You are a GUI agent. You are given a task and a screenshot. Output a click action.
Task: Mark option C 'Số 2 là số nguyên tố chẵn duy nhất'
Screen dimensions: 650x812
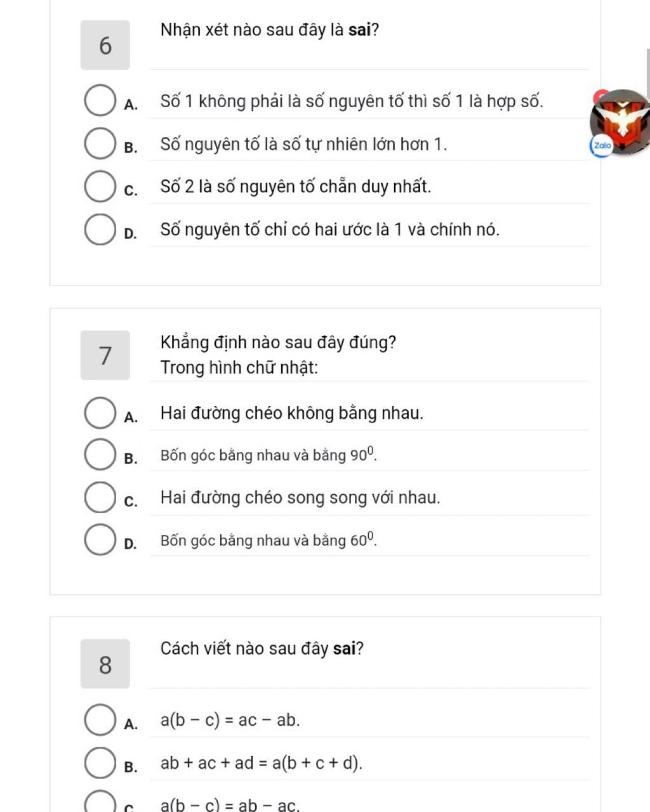coord(100,187)
